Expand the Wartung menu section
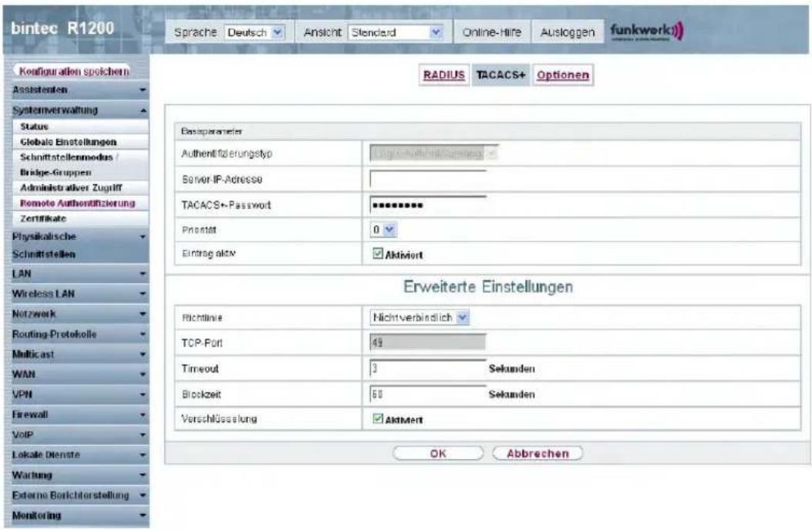Viewport: 812px width, 530px height. click(79, 475)
